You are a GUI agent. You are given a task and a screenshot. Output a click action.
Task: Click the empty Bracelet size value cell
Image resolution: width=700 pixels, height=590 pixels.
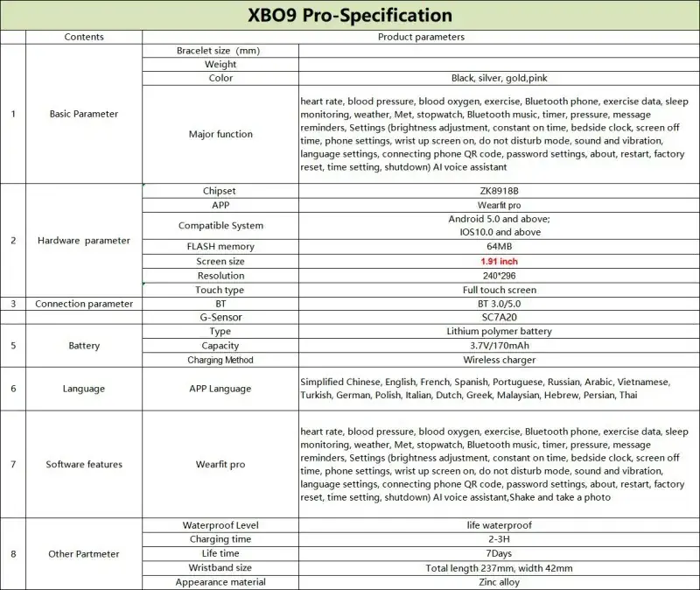click(499, 51)
